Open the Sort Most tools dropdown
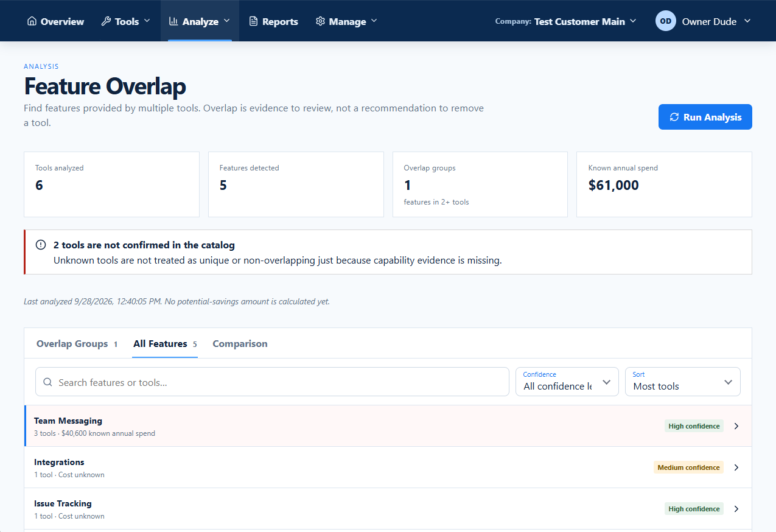This screenshot has width=776, height=532. [x=683, y=382]
